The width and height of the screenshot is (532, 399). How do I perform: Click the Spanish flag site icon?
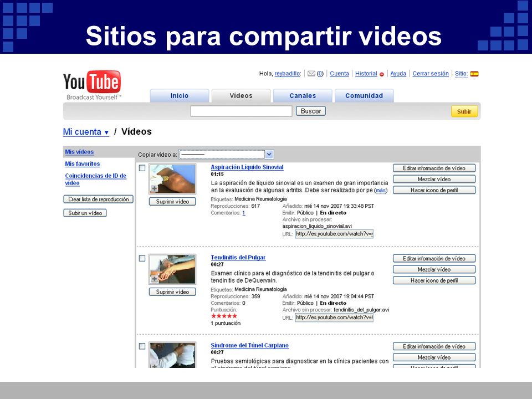[474, 74]
